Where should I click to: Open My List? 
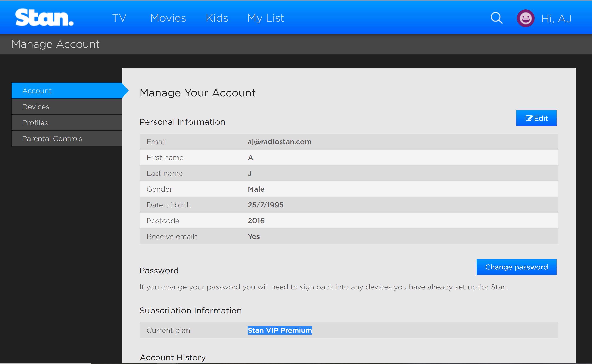[266, 18]
